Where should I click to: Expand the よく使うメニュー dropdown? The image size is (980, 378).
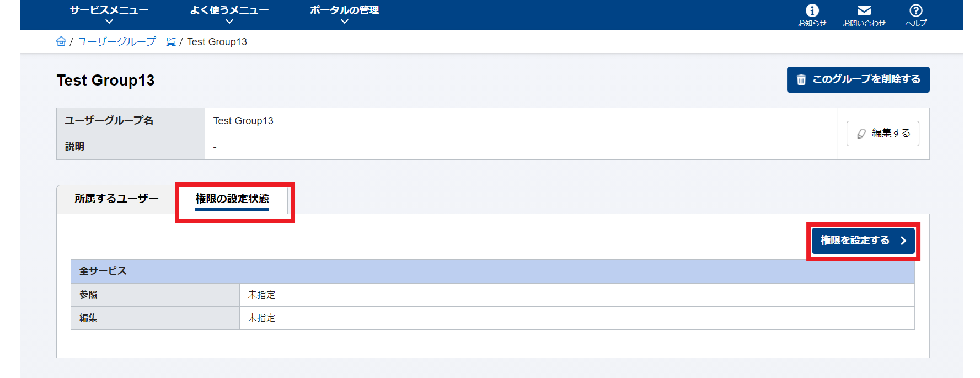click(x=229, y=15)
